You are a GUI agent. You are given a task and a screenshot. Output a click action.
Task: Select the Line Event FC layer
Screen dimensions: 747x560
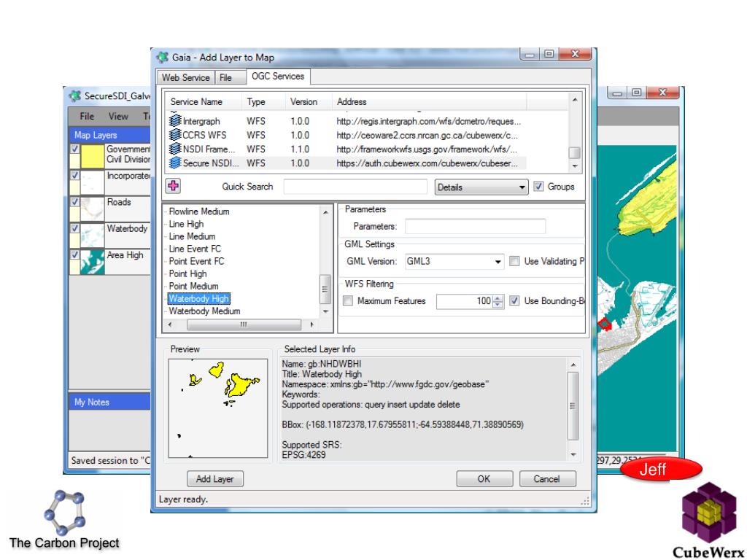coord(195,249)
